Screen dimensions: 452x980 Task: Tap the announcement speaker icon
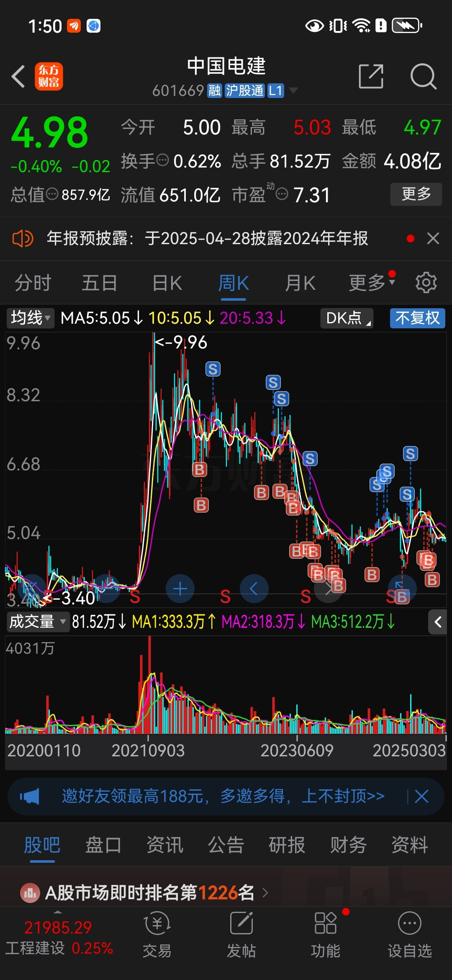pyautogui.click(x=23, y=239)
